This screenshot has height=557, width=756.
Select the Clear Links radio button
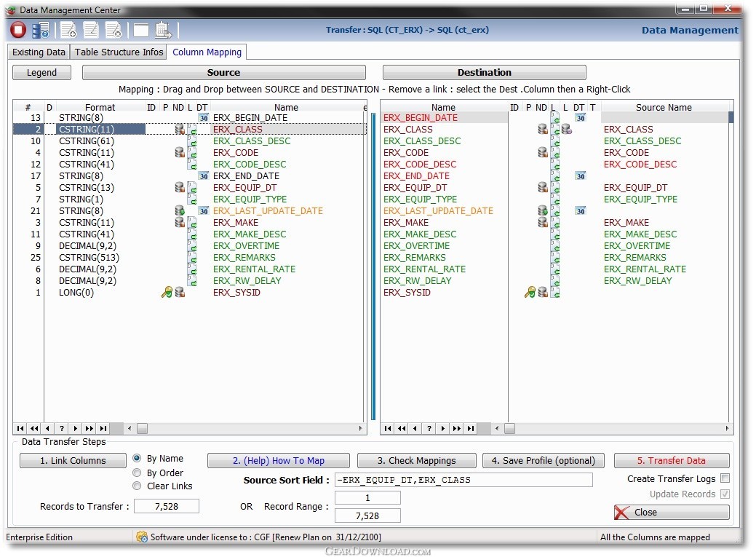point(137,486)
